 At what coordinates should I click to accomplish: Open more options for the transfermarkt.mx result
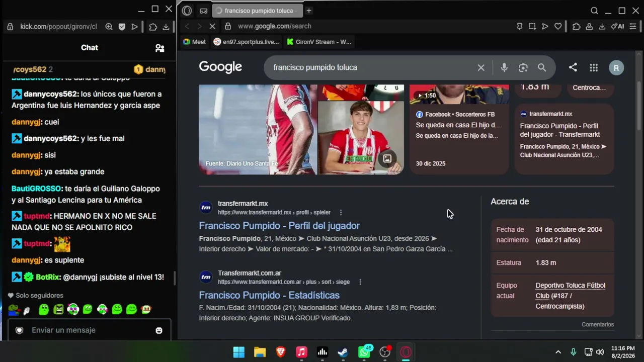[x=341, y=212]
